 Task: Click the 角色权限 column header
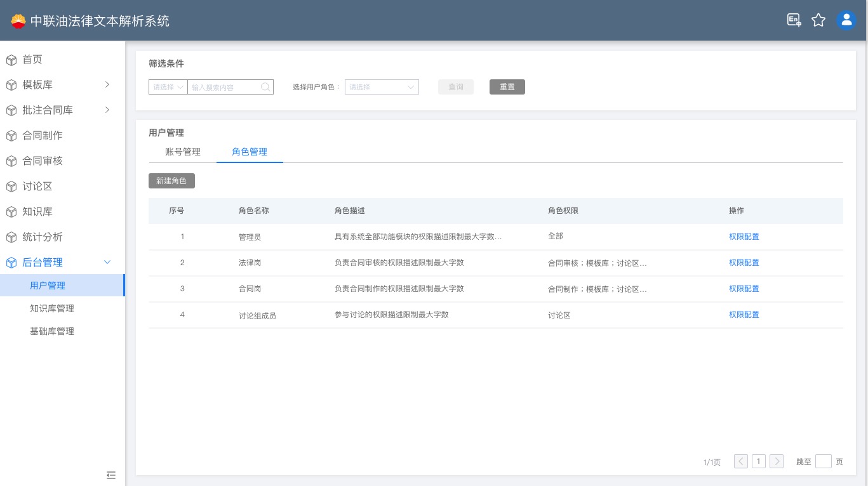[563, 211]
